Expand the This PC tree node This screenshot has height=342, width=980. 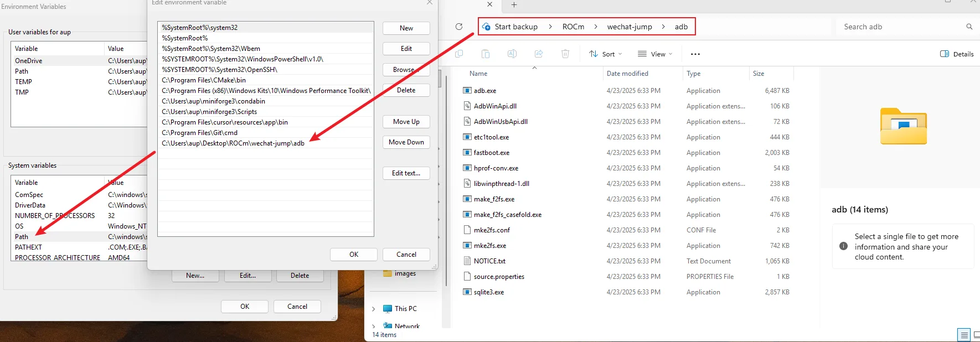374,309
